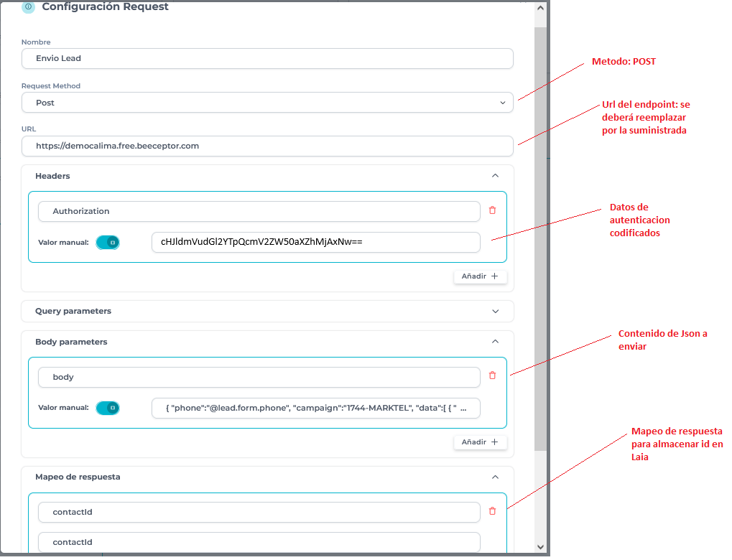Click the info icon beside Configuración Request
Screen dimensions: 732x560
pos(28,7)
